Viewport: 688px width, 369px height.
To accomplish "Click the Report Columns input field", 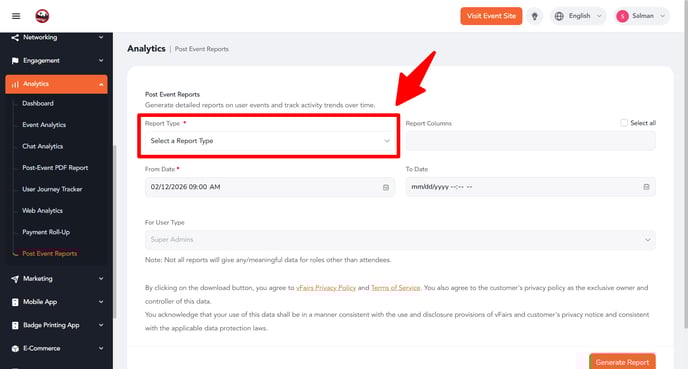I will tap(530, 141).
